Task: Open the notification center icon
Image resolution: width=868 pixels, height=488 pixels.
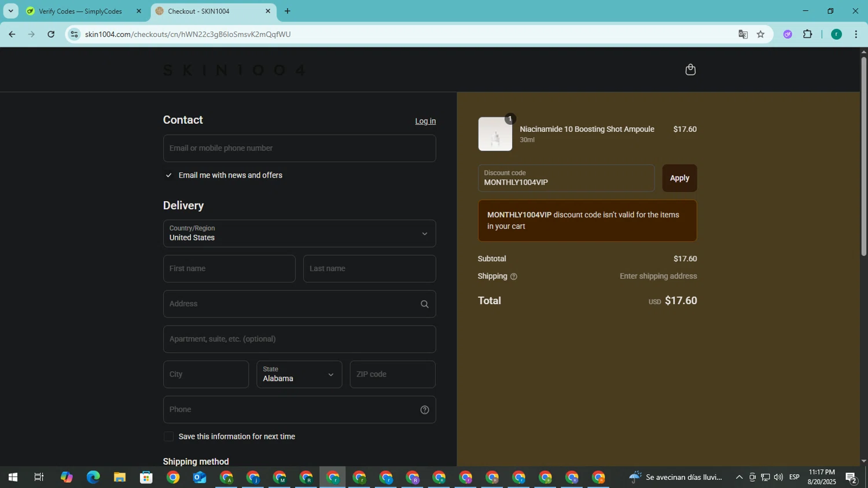Action: pos(851,478)
